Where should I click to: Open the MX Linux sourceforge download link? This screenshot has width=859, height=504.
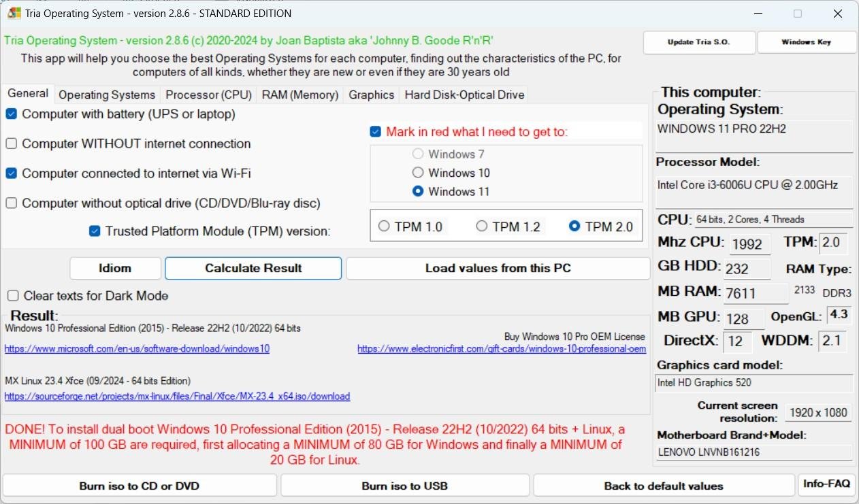(177, 396)
